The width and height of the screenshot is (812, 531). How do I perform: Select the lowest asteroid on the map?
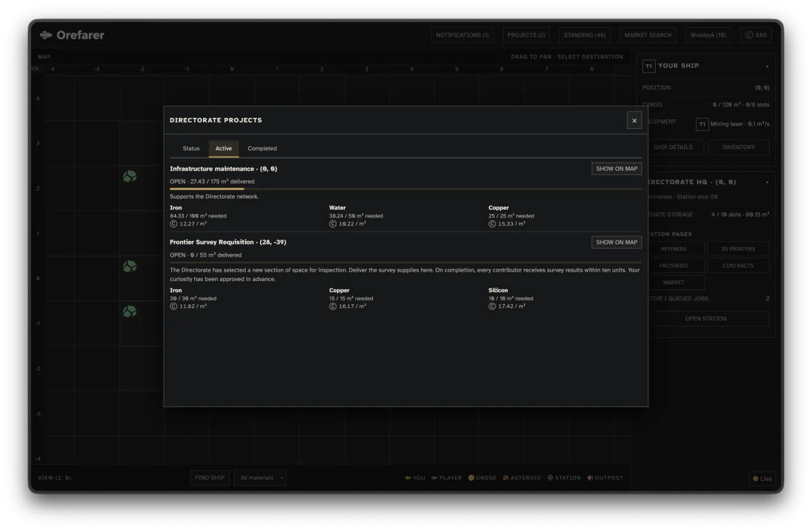pyautogui.click(x=130, y=312)
